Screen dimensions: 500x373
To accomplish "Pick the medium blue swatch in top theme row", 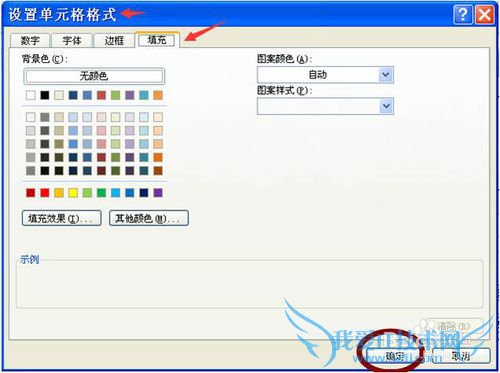I will tap(87, 95).
